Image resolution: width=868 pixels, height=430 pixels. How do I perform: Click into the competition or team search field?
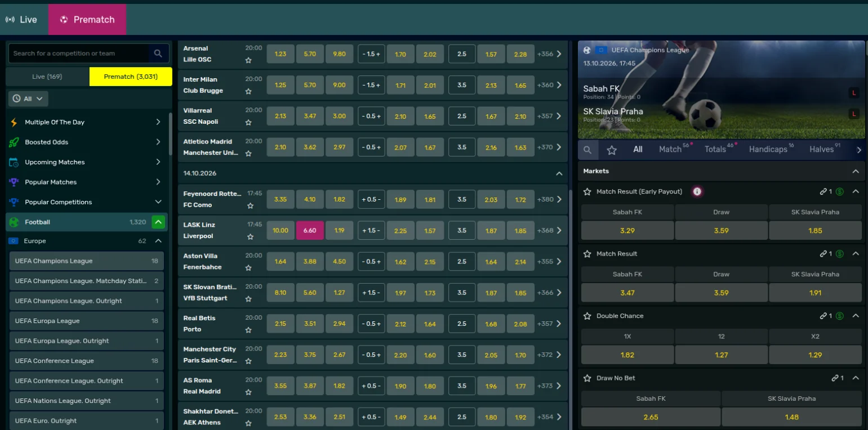(79, 53)
